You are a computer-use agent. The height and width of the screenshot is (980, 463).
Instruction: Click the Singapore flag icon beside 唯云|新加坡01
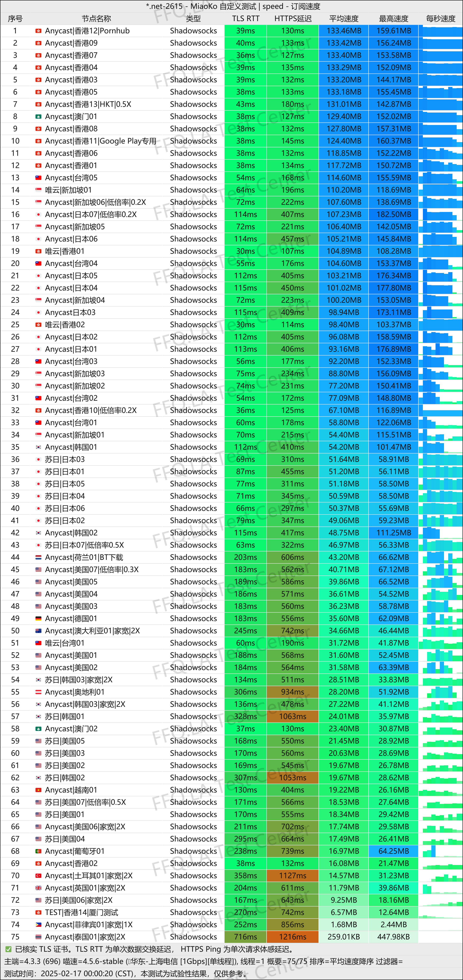38,190
